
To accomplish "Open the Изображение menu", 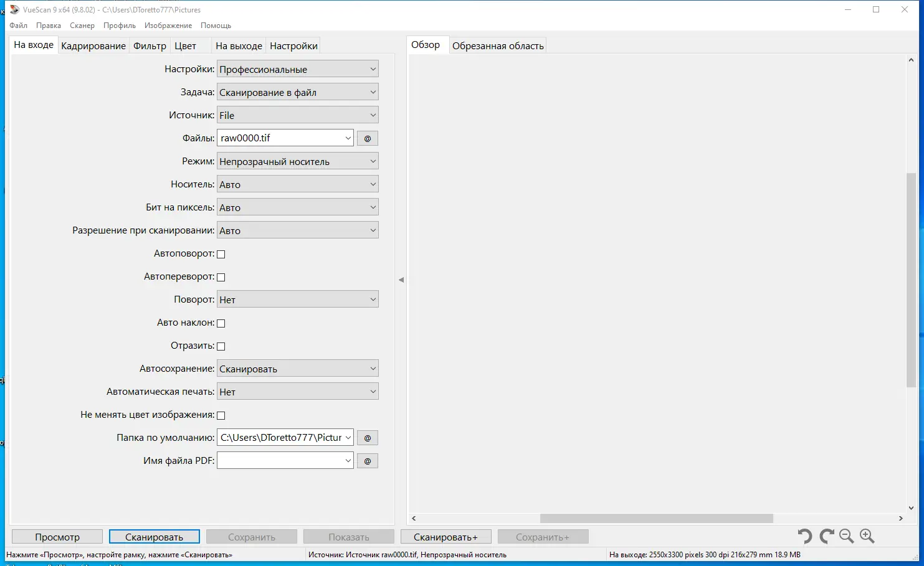I will pyautogui.click(x=168, y=26).
